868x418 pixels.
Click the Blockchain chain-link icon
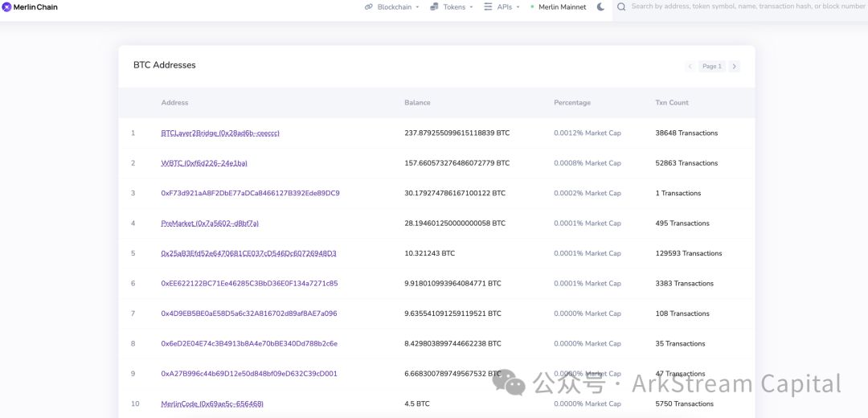pyautogui.click(x=369, y=7)
